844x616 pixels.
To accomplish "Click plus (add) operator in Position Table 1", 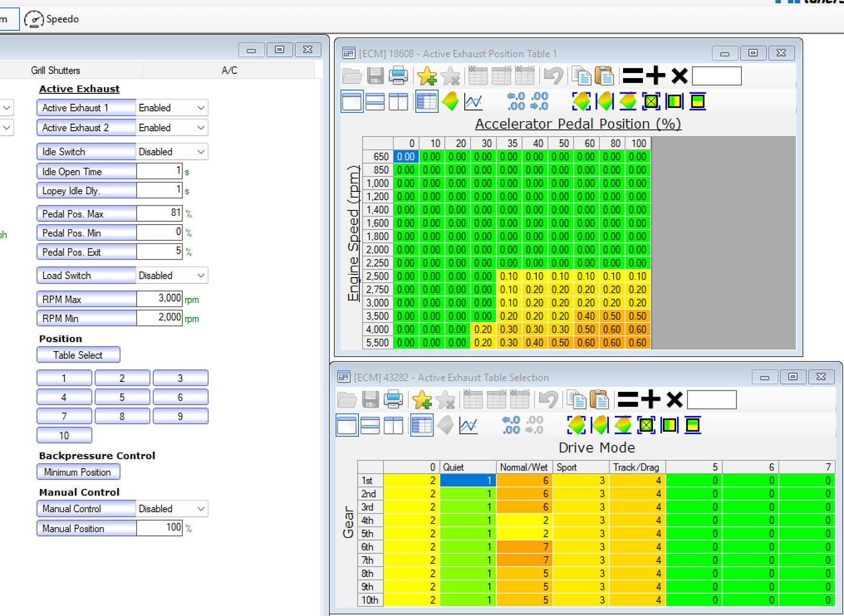I will 656,76.
